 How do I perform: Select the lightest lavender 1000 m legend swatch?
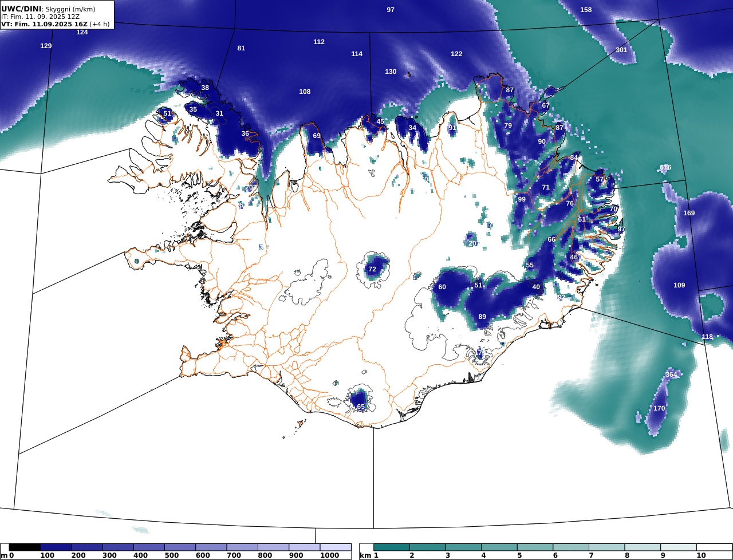(x=335, y=547)
